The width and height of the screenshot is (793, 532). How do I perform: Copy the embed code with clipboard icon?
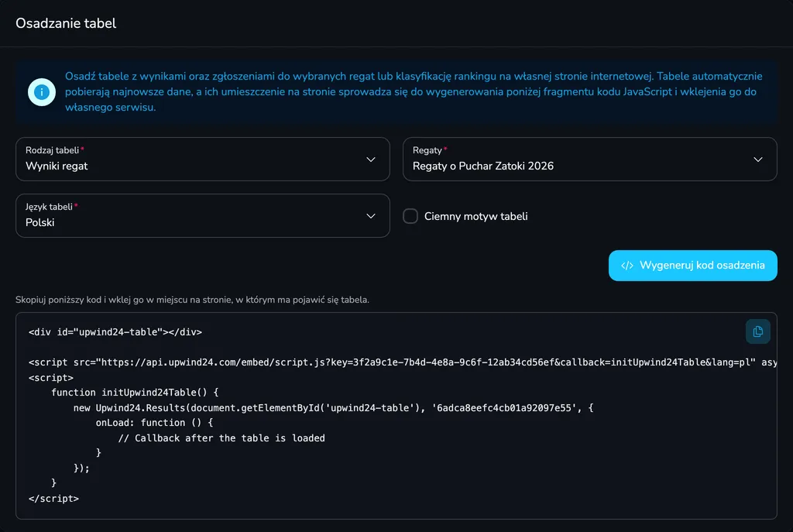click(757, 331)
